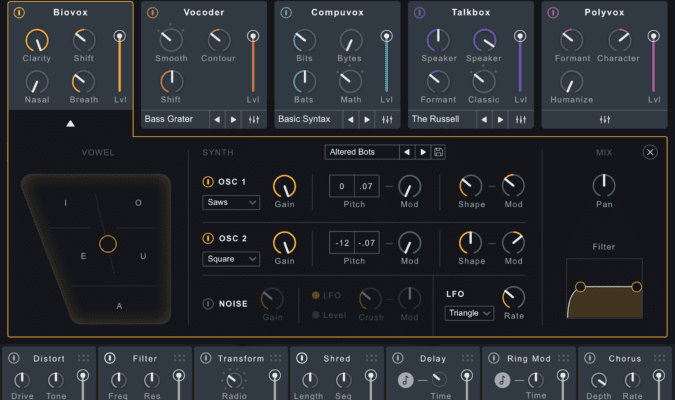The height and width of the screenshot is (400, 675).
Task: Click the OSC 2 pitch field showing -12
Action: [x=341, y=243]
